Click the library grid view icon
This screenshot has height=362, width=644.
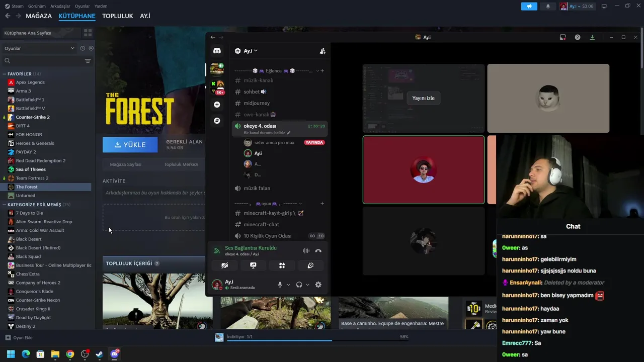tap(88, 33)
